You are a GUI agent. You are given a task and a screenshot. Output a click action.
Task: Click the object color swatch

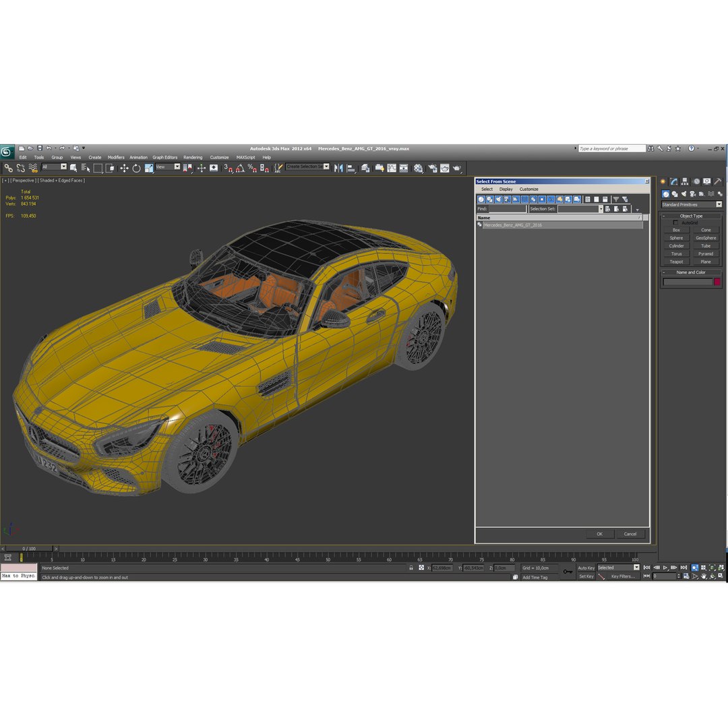point(717,281)
